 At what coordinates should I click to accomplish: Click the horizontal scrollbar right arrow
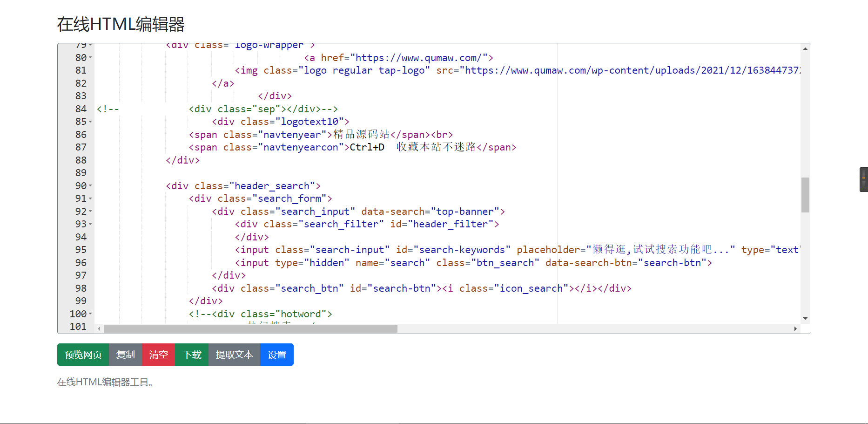pos(795,329)
